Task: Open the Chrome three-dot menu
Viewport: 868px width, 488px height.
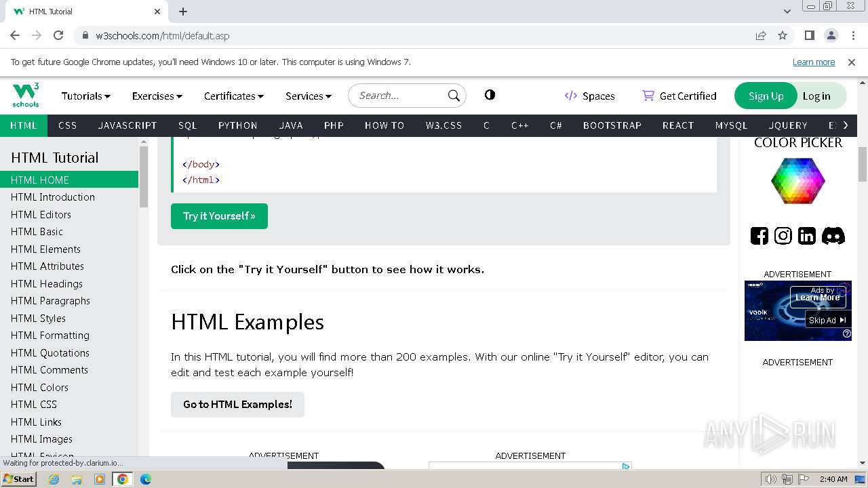Action: coord(852,35)
